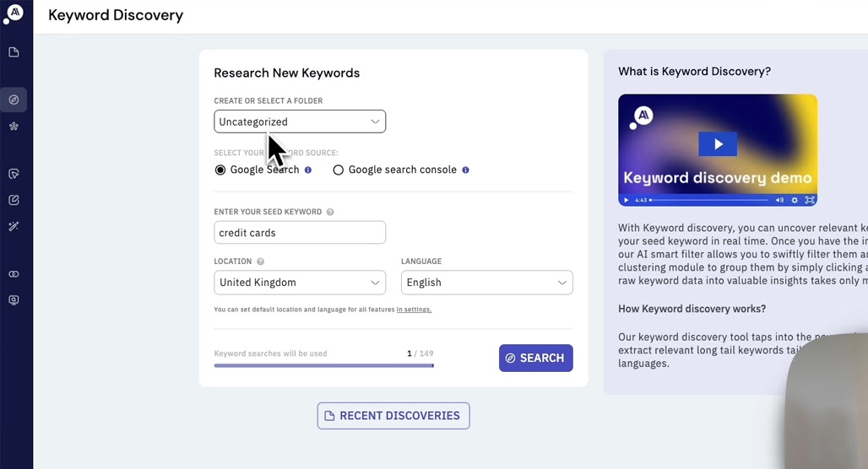Click the keyword searches usage progress bar
The height and width of the screenshot is (469, 868).
tap(324, 365)
